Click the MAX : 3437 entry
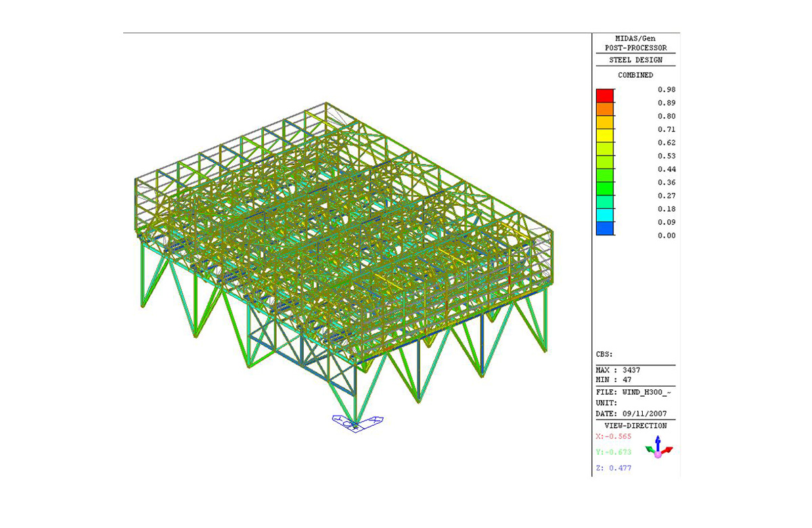The height and width of the screenshot is (528, 812). (618, 370)
